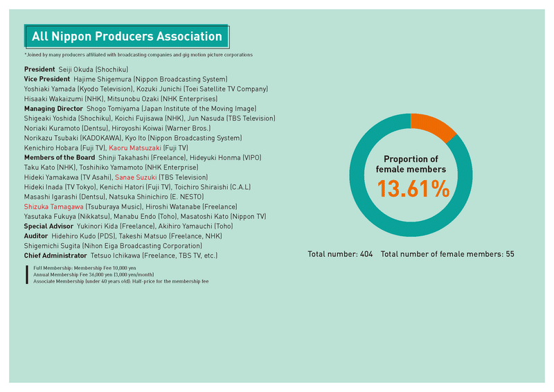Click 'Tetsuo Ichikawa (Freelance, TBS TV, etc.)'
Image resolution: width=554 pixels, height=392 pixels.
coord(154,256)
